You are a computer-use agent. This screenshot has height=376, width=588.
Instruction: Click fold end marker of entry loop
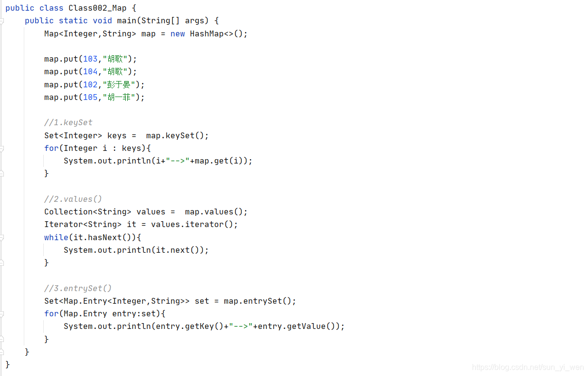(x=2, y=339)
